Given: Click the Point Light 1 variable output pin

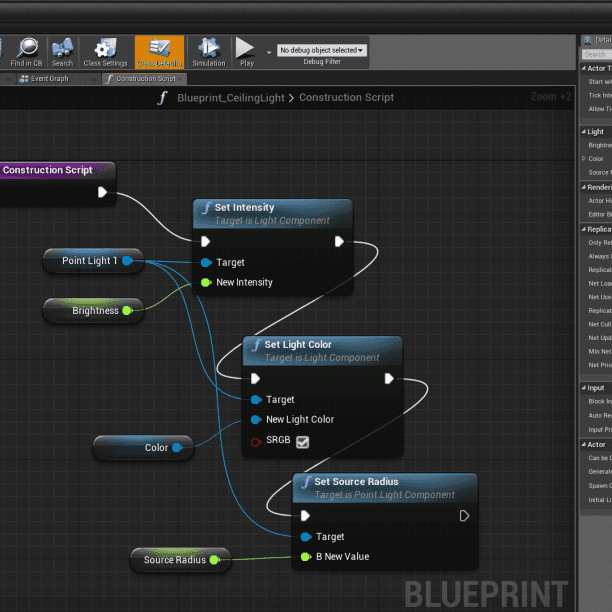Looking at the screenshot, I should click(x=128, y=261).
